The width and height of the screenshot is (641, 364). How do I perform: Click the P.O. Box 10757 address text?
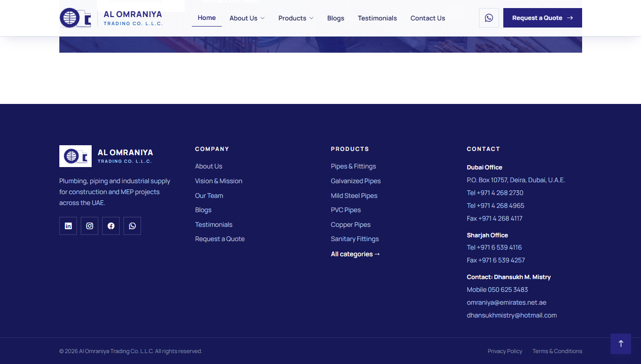[x=516, y=180]
